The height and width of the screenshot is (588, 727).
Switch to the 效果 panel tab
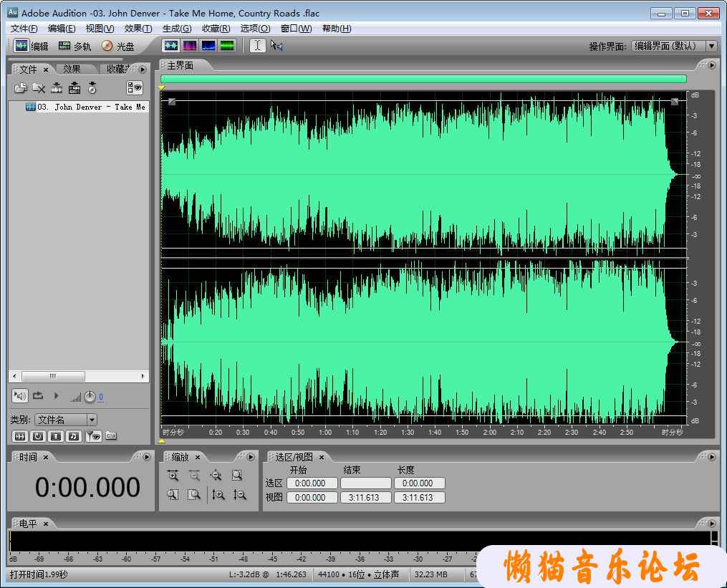click(72, 69)
